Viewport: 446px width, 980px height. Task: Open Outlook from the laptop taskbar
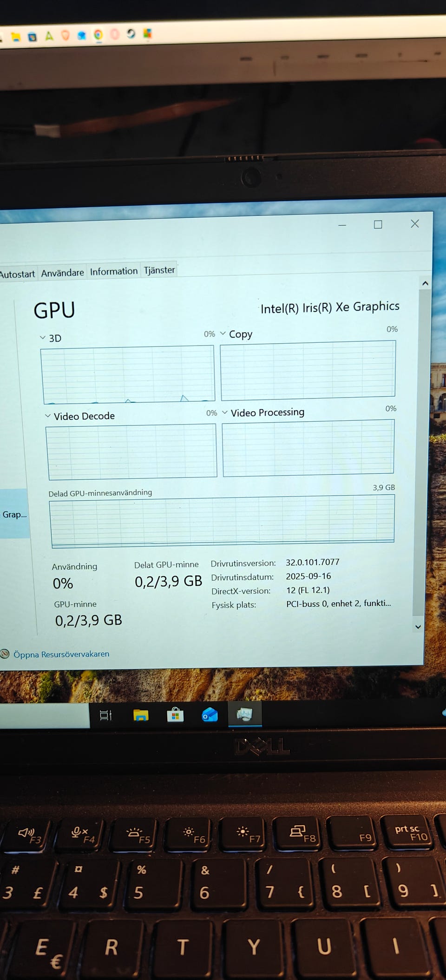tap(210, 714)
